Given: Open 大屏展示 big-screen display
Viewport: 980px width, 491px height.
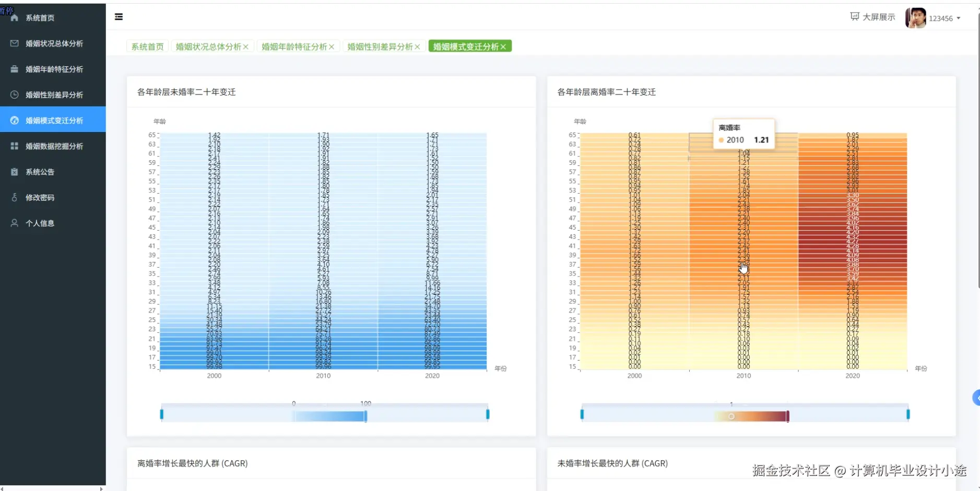Looking at the screenshot, I should tap(872, 17).
